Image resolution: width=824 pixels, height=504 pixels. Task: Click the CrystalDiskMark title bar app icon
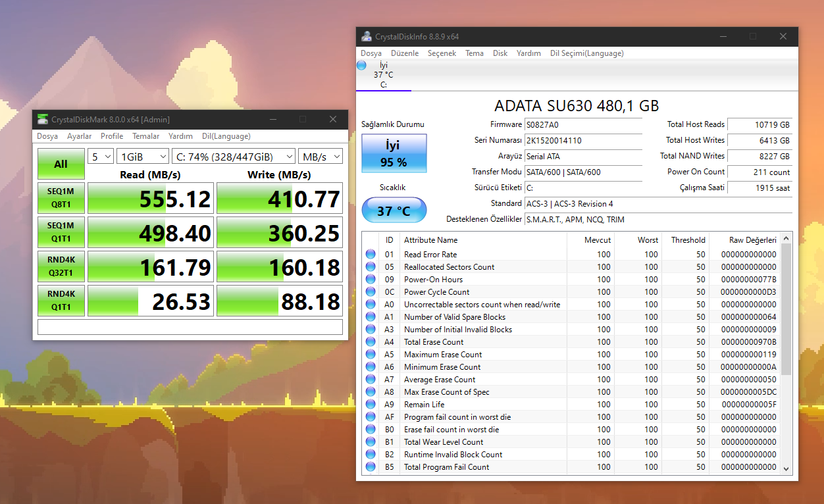click(x=43, y=119)
